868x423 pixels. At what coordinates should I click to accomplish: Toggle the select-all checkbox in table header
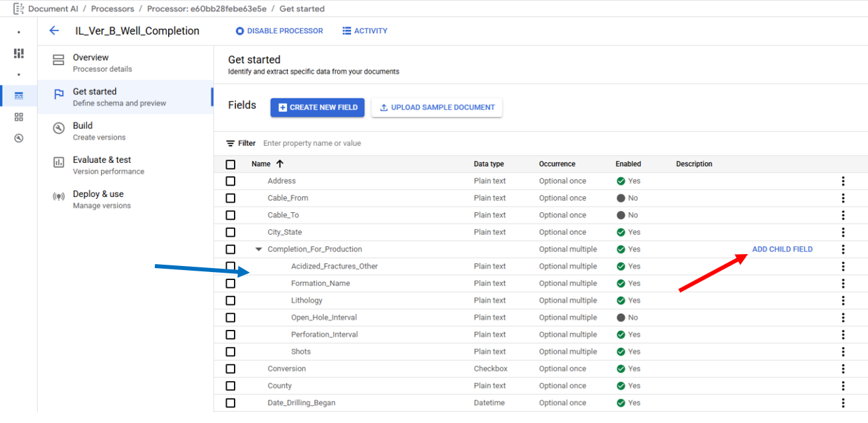coord(231,164)
